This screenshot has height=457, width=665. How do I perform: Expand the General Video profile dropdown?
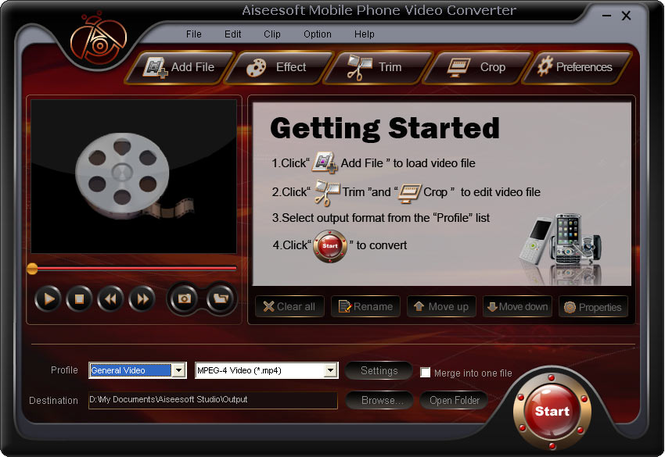179,371
